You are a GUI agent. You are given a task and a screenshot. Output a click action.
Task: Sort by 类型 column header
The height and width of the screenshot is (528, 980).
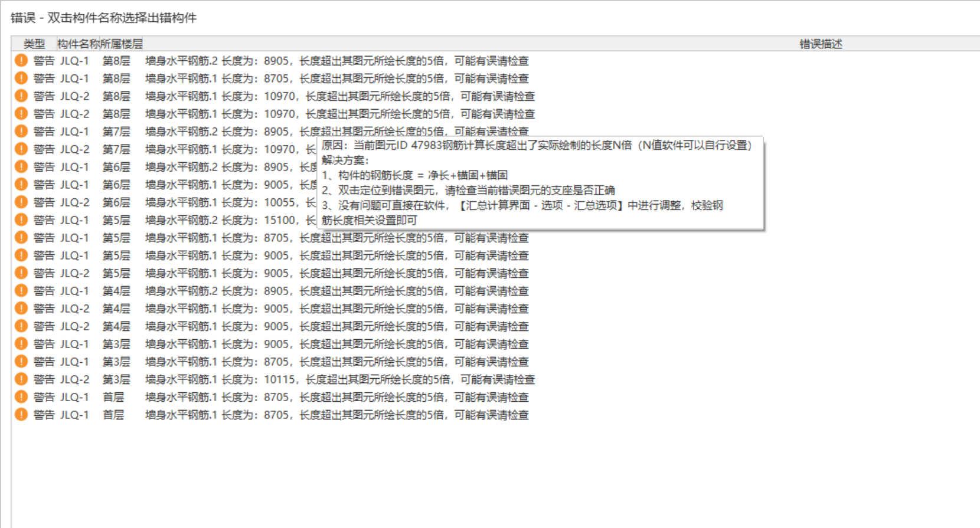click(x=34, y=44)
